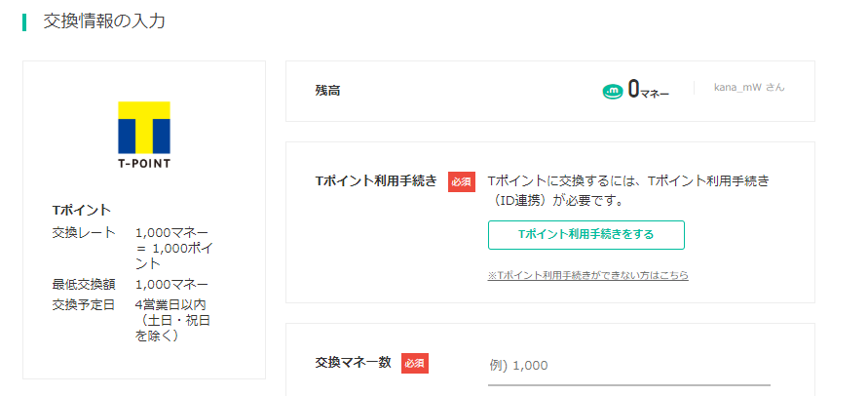This screenshot has width=868, height=396.
Task: Focus the 交換マネー数 input field
Action: [629, 366]
